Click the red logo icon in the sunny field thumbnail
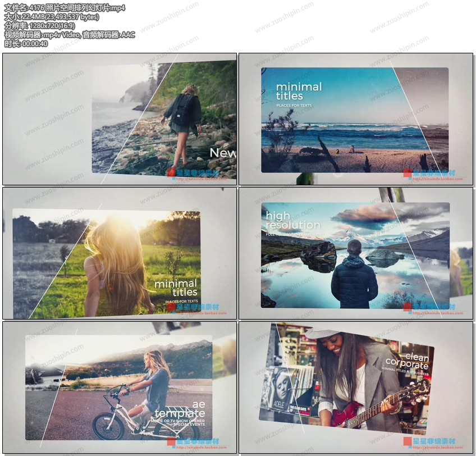Image resolution: width=476 pixels, height=456 pixels. coord(171,307)
